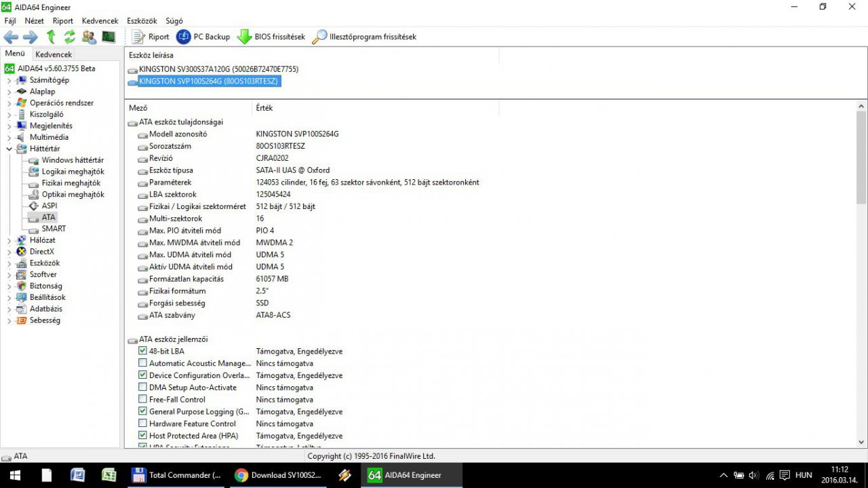Switch to the Menü tab in the sidebar
The width and height of the screenshot is (868, 488).
pos(15,54)
